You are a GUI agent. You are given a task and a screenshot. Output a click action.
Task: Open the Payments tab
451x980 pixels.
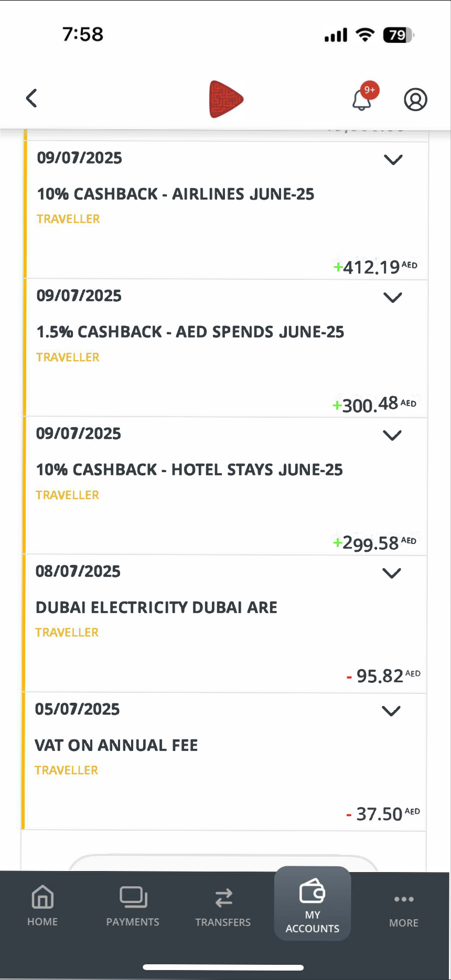133,906
